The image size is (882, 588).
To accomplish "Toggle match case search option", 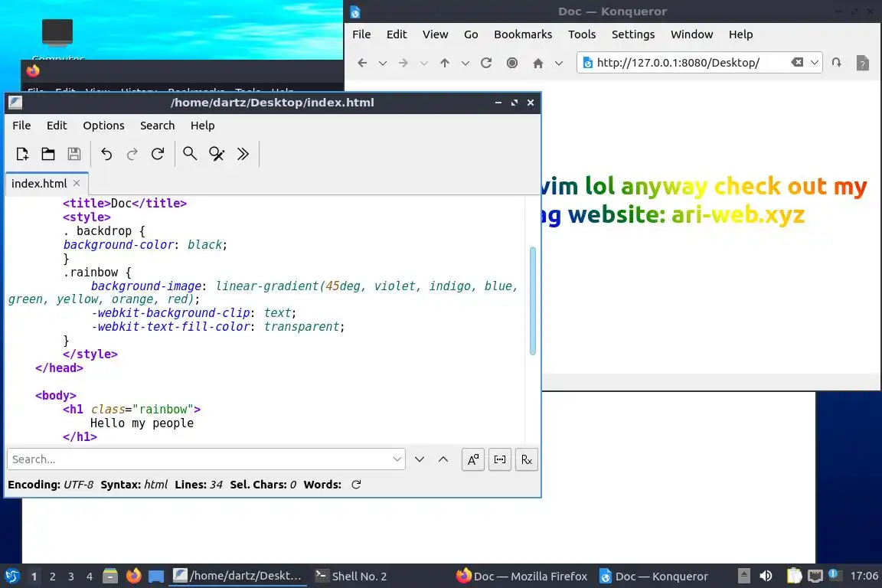I will pyautogui.click(x=473, y=459).
